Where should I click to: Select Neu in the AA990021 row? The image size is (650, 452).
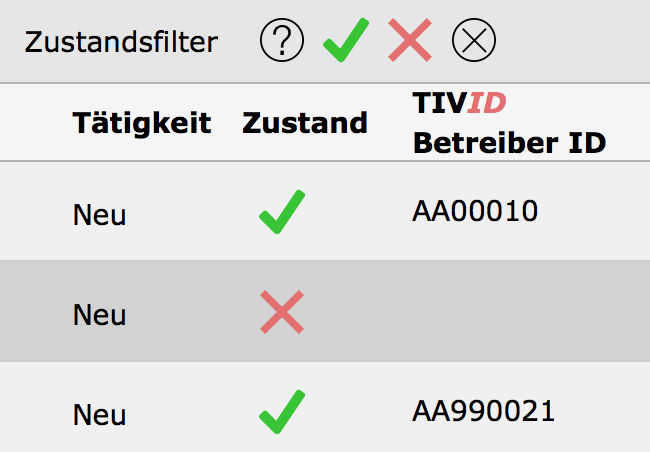click(x=99, y=413)
